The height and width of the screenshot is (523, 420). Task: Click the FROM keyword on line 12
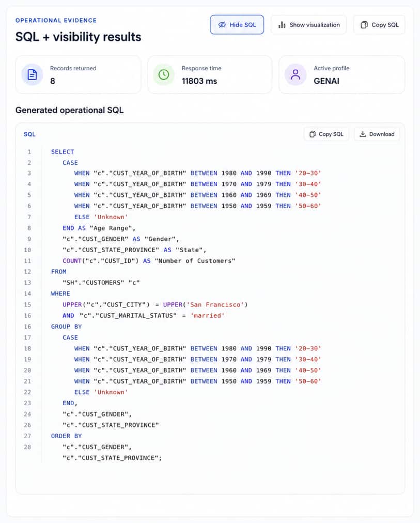(59, 272)
